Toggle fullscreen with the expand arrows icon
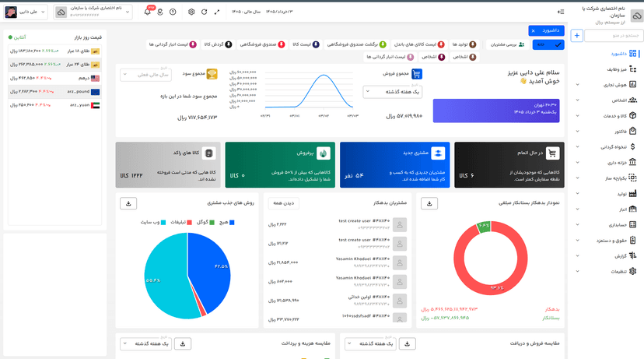This screenshot has width=644, height=359. click(x=217, y=12)
